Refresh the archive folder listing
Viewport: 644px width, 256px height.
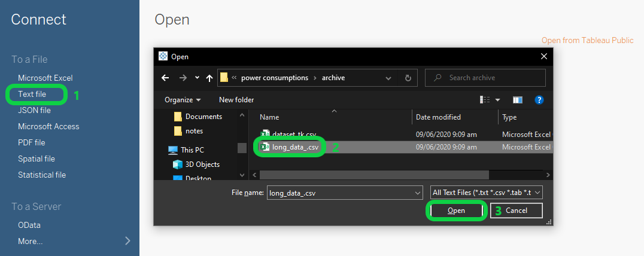point(408,78)
